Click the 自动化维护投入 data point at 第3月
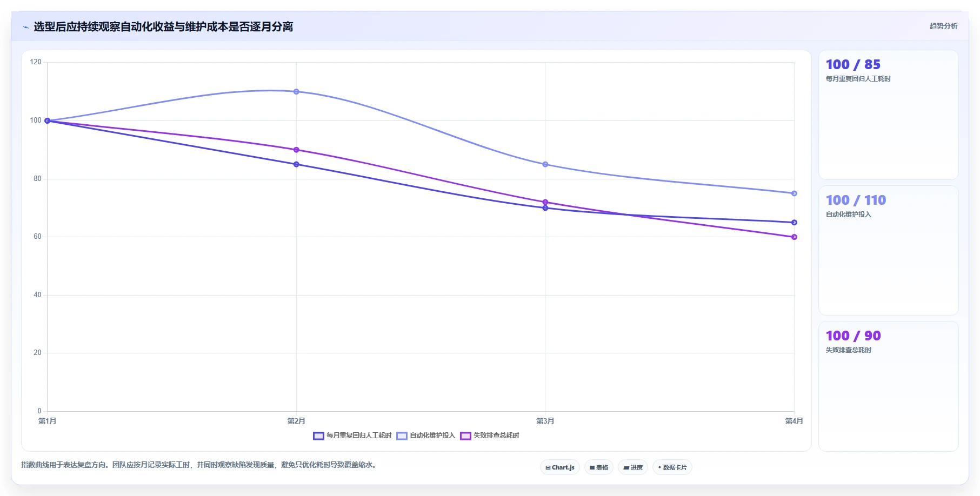Screen dimensions: 980x496 (545, 164)
